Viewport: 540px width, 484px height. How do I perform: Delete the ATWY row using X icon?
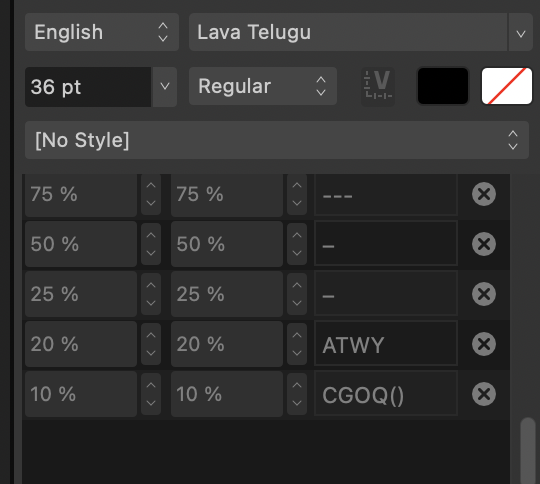coord(484,344)
